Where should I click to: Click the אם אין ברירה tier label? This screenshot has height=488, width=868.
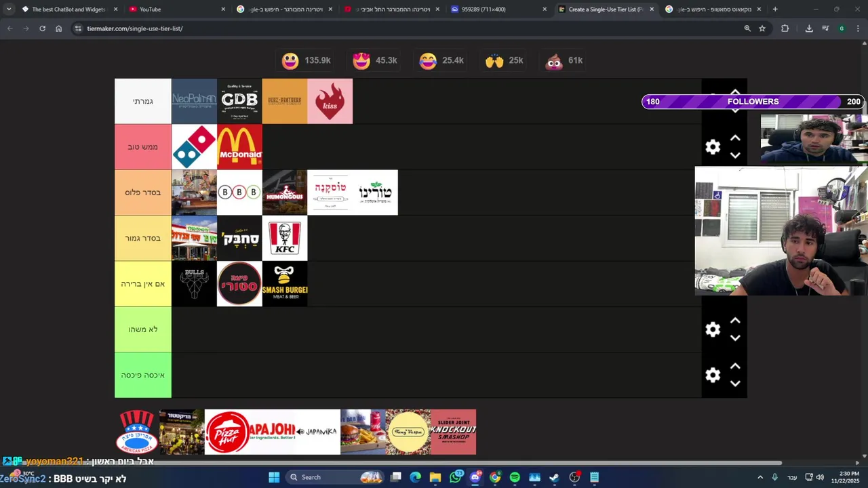143,283
